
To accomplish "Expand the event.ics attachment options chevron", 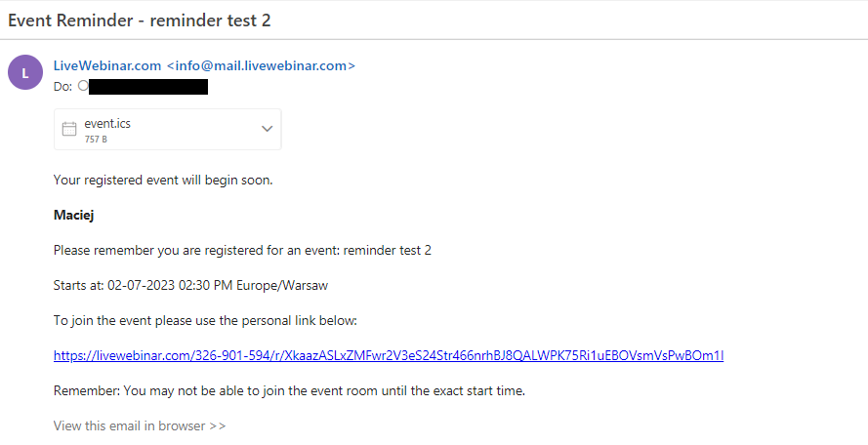I will click(267, 129).
